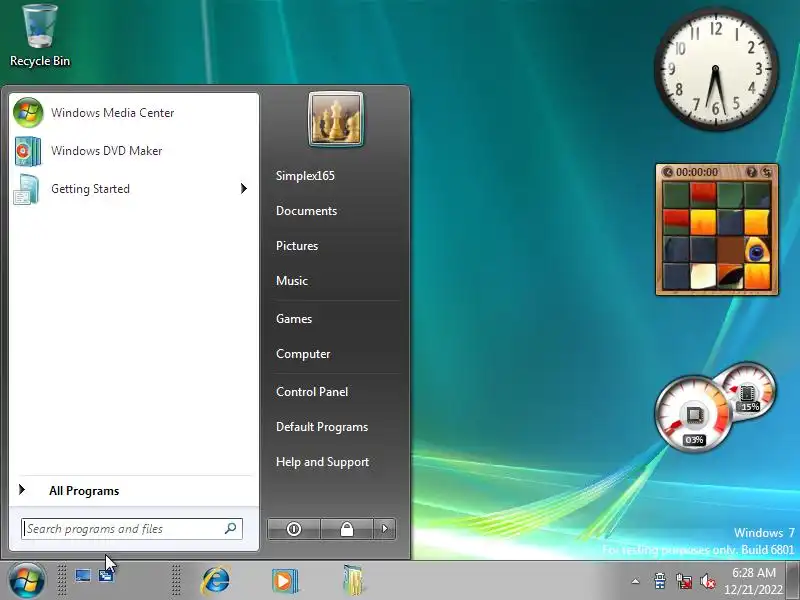This screenshot has width=800, height=600.
Task: Show the puzzle picture with question icon
Action: (751, 172)
